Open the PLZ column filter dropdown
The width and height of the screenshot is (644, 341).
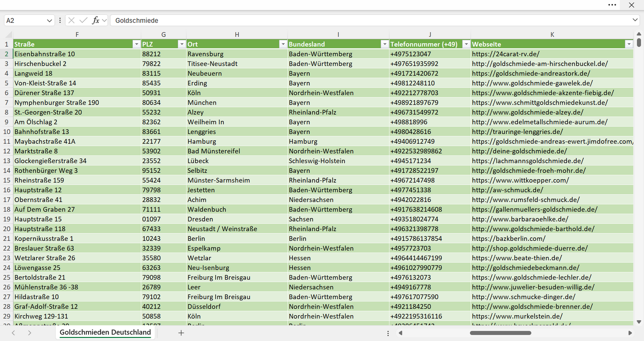tap(181, 44)
